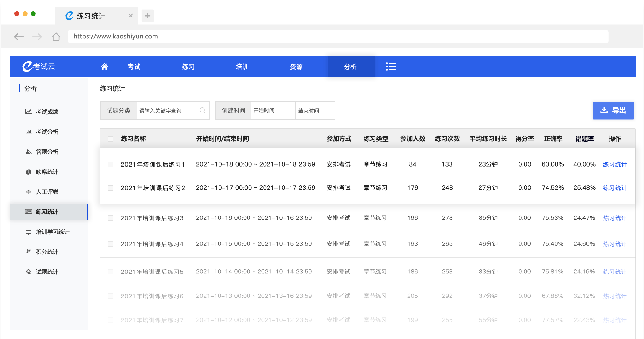Image resolution: width=644 pixels, height=339 pixels.
Task: Open the hamburger list menu icon
Action: (x=391, y=67)
